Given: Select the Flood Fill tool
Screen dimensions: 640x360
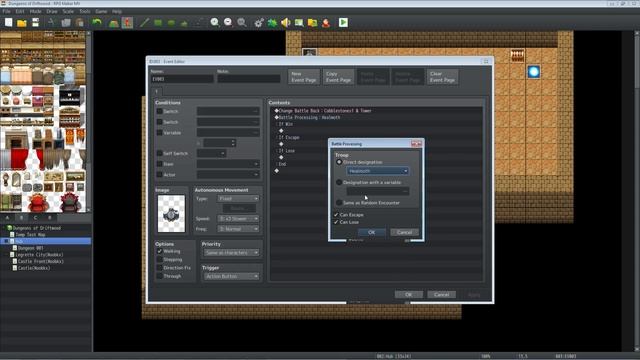Looking at the screenshot, I should coord(184,22).
